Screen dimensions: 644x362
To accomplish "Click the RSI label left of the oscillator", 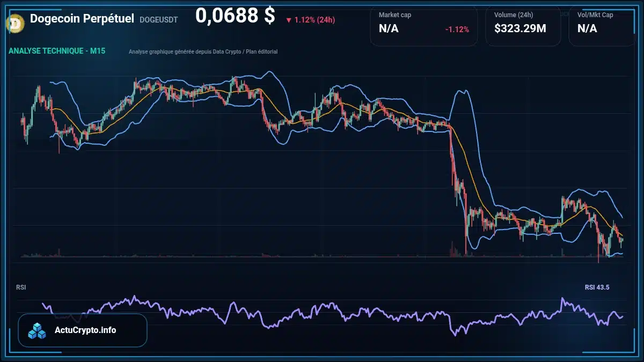I will pyautogui.click(x=21, y=287).
